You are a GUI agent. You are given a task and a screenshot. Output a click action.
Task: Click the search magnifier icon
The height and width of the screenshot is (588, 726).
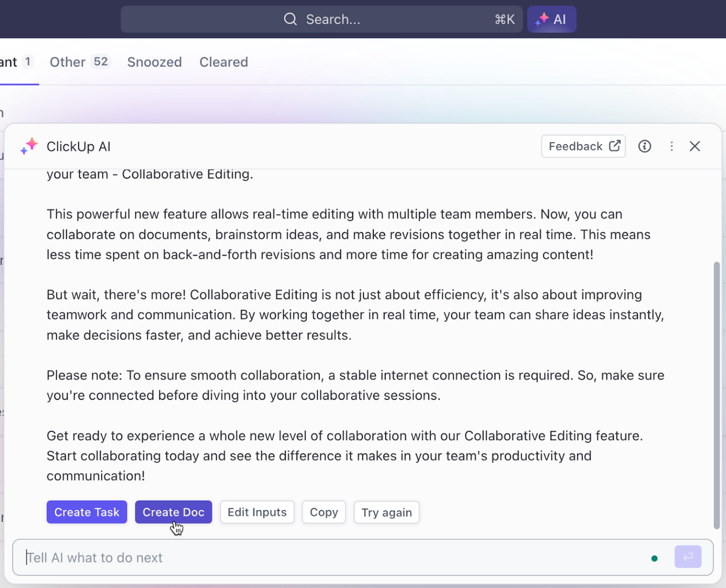290,19
